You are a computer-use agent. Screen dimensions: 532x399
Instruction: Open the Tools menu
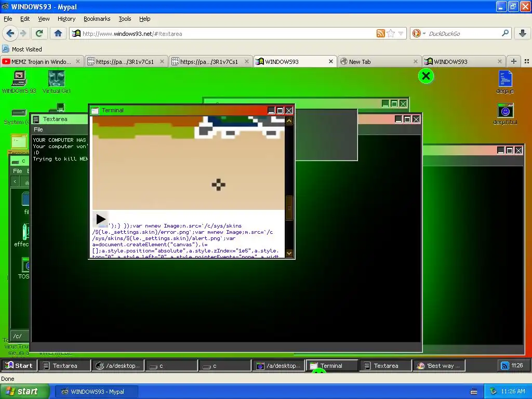click(125, 19)
